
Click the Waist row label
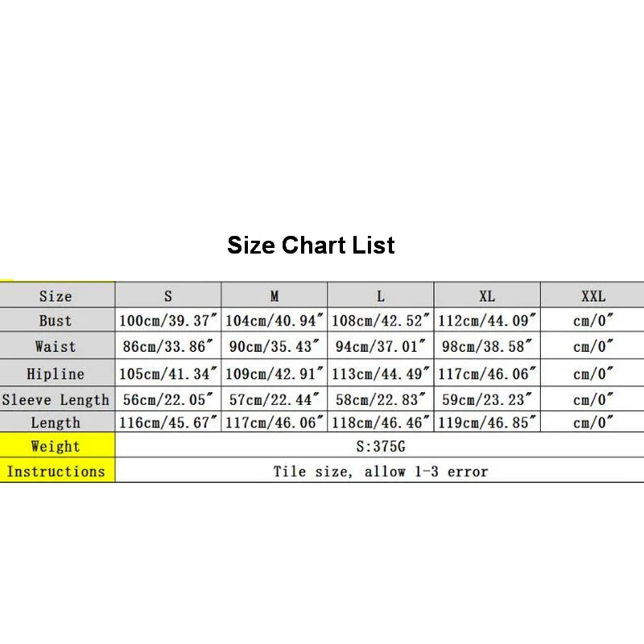(57, 346)
